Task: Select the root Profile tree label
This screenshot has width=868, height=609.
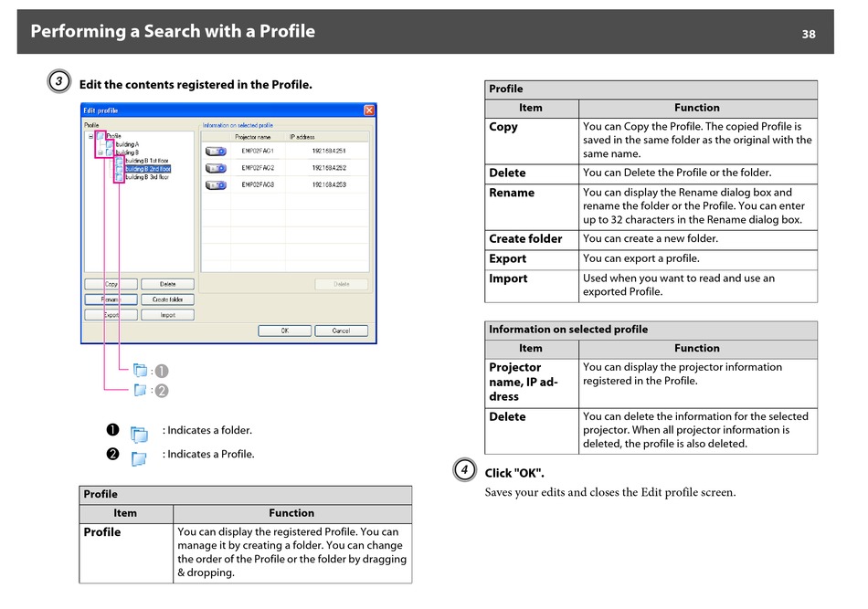Action: coord(113,136)
